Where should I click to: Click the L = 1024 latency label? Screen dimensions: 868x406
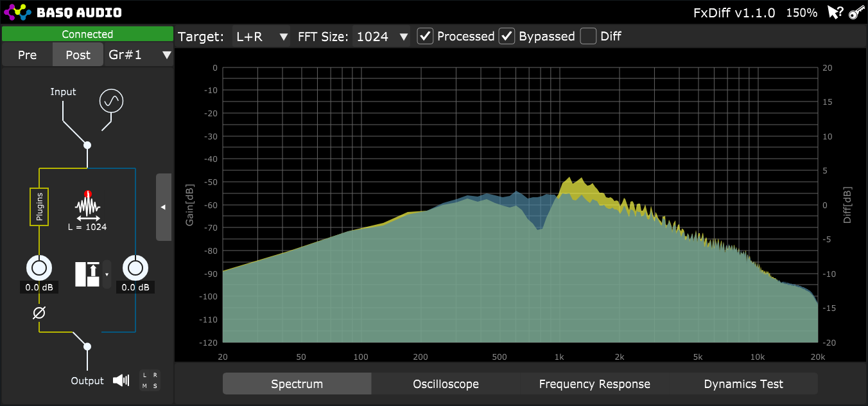click(87, 227)
